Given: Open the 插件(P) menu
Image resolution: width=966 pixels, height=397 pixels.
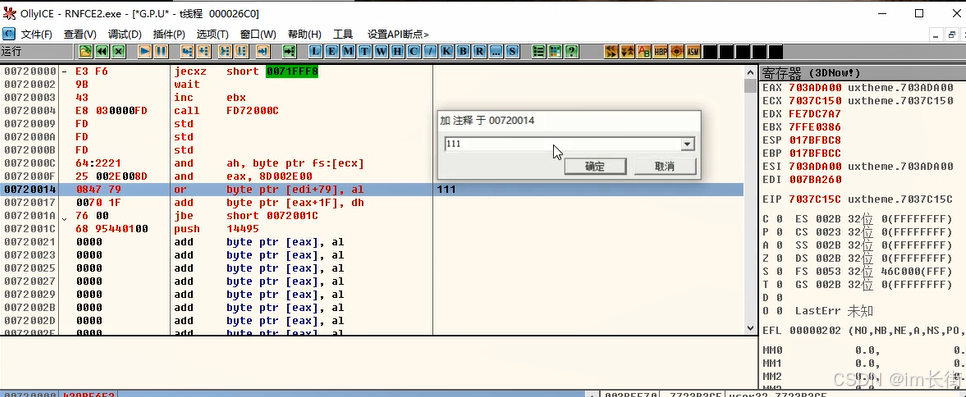Looking at the screenshot, I should [x=169, y=34].
